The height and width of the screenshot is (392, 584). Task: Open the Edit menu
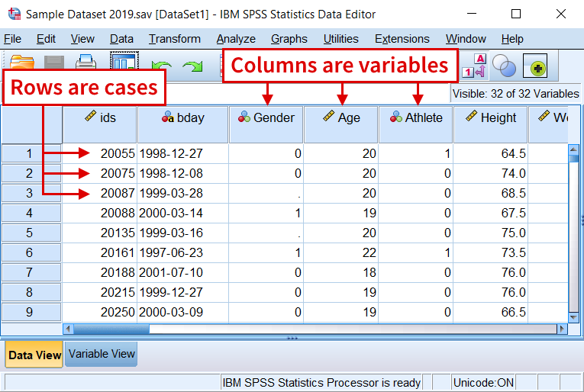[x=46, y=39]
